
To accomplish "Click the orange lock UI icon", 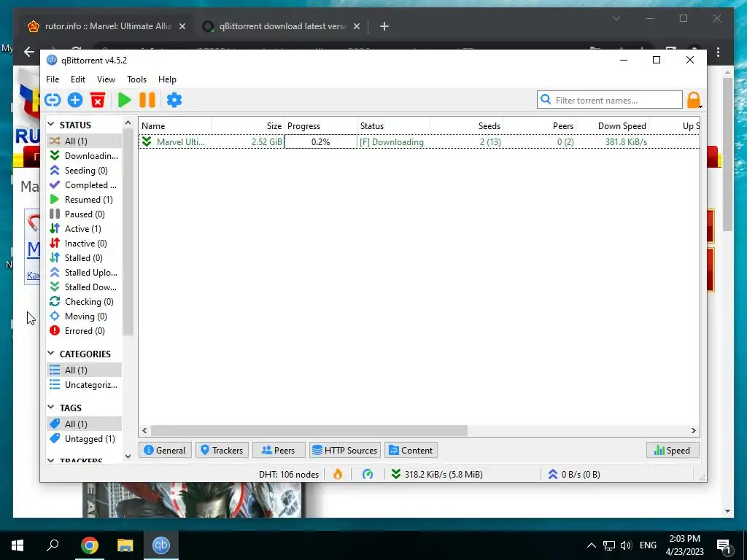I will [694, 100].
